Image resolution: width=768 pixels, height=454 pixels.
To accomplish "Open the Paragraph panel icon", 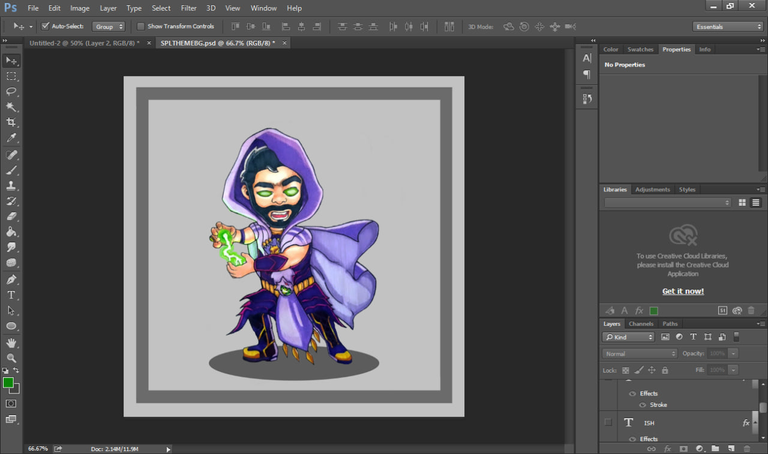I will point(587,74).
